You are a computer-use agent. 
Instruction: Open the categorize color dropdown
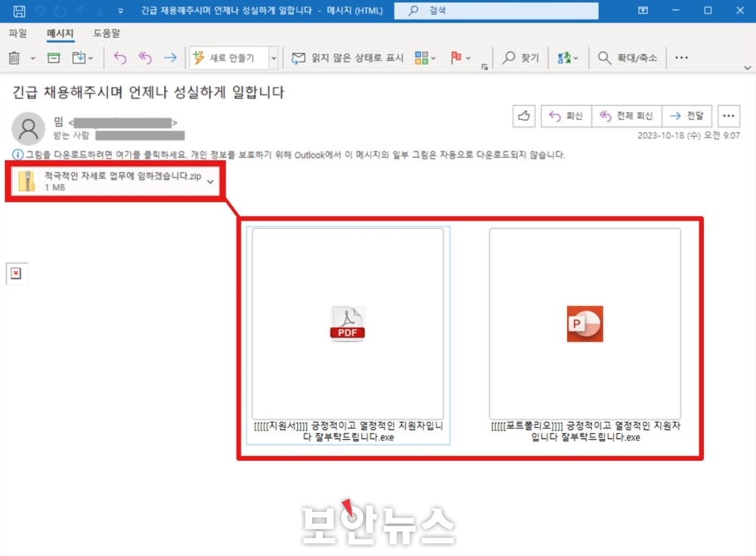(425, 58)
